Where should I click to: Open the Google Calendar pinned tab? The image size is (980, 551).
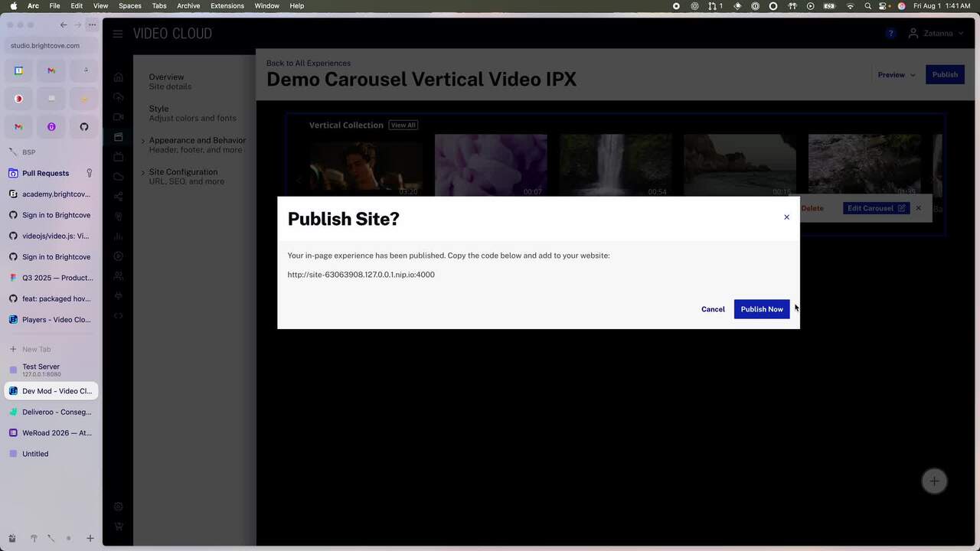click(18, 70)
